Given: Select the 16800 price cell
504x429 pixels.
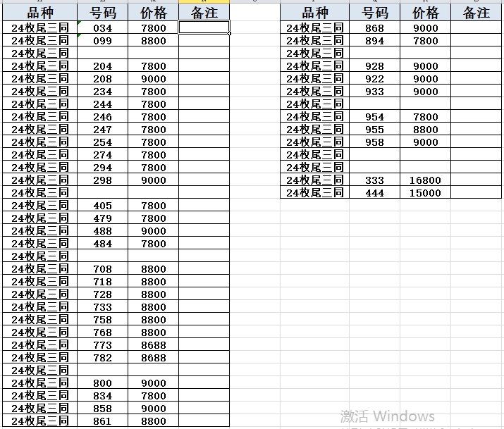Looking at the screenshot, I should tap(425, 180).
